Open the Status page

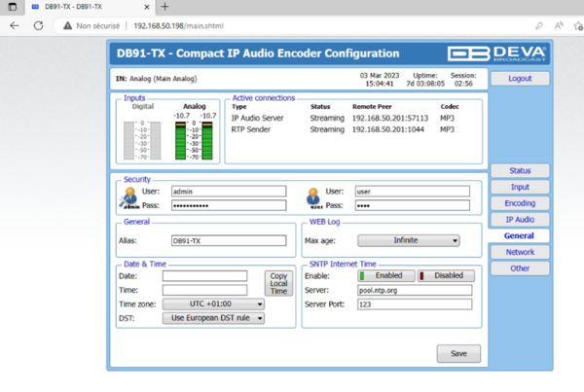[x=520, y=171]
